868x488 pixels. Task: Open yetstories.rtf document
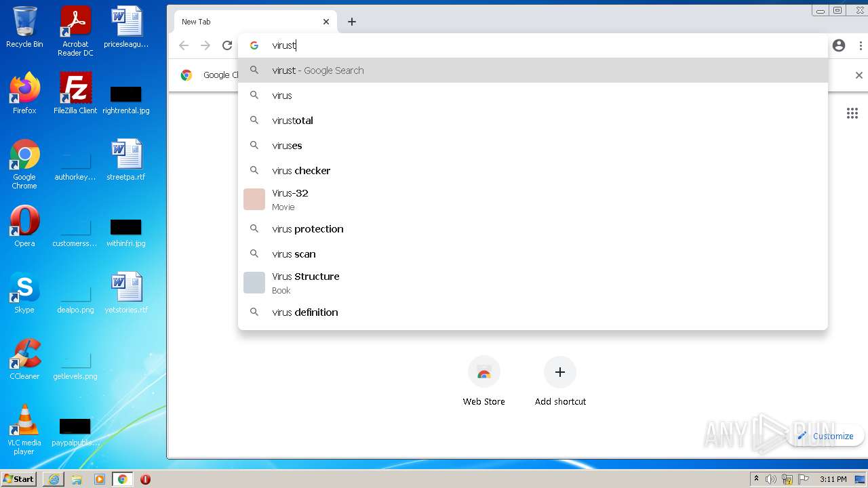(x=126, y=293)
